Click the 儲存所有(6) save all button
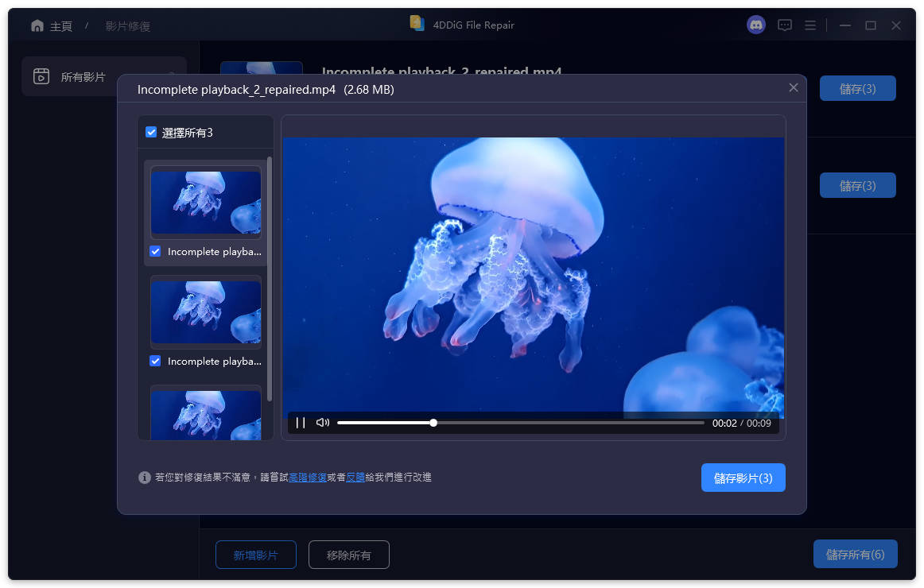This screenshot has height=588, width=924. click(855, 554)
